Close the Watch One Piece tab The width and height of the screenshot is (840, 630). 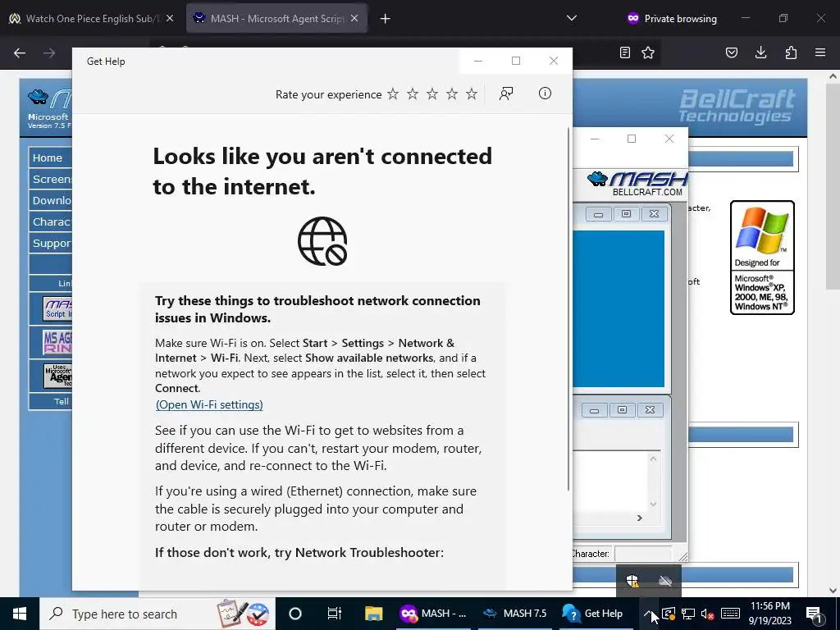point(170,18)
